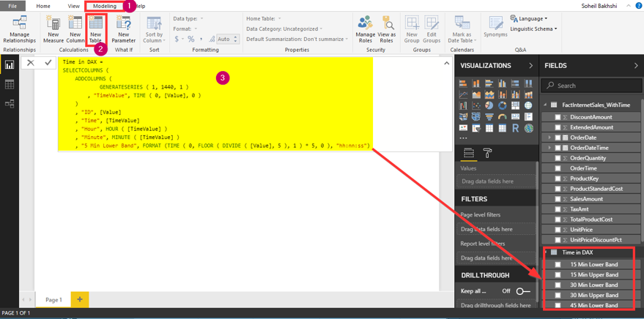Toggle the Keep all filters switch
644x319 pixels.
coord(522,291)
